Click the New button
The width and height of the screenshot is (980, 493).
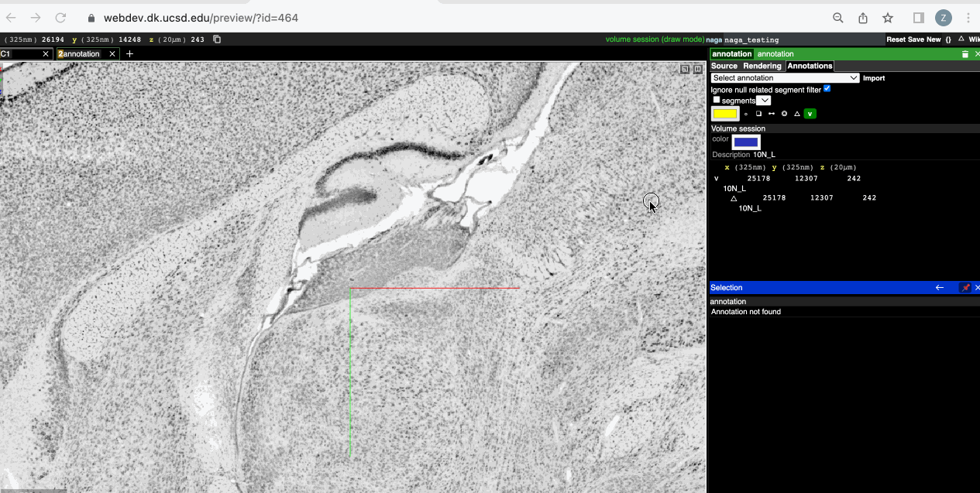[934, 39]
